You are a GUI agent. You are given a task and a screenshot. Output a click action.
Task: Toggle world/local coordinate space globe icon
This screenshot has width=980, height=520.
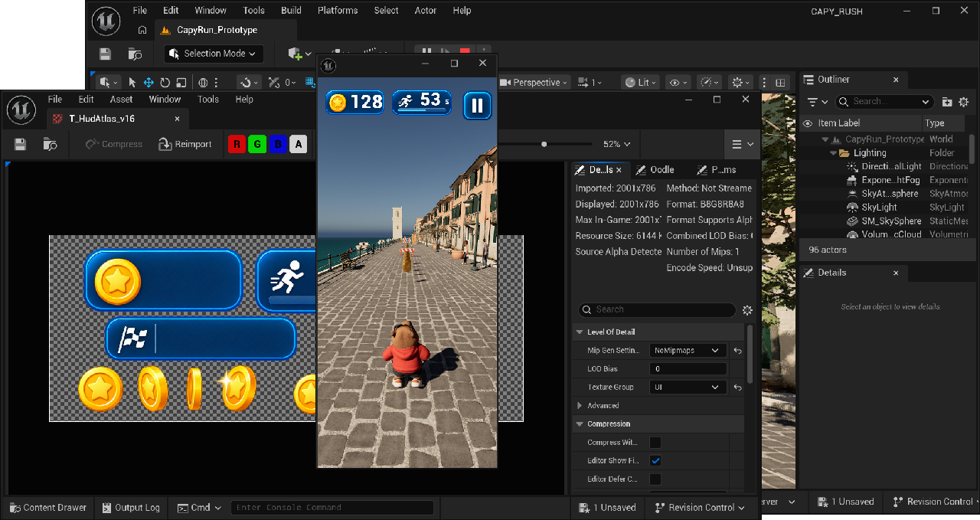(x=204, y=82)
